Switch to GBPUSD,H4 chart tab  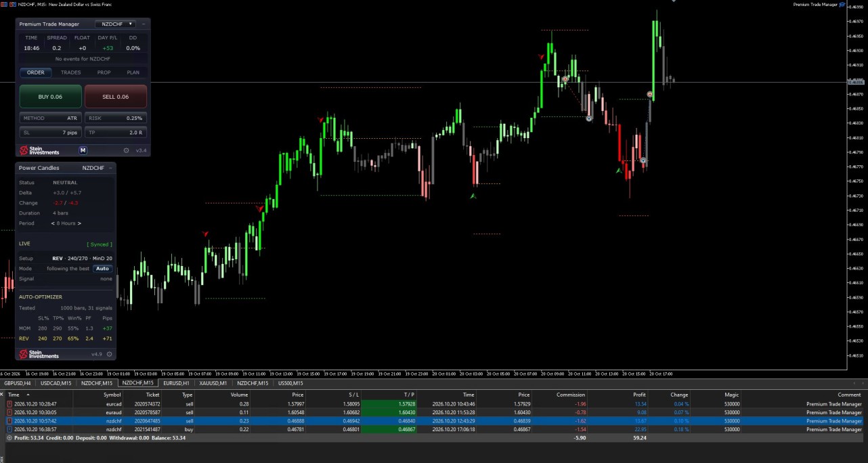coord(18,383)
